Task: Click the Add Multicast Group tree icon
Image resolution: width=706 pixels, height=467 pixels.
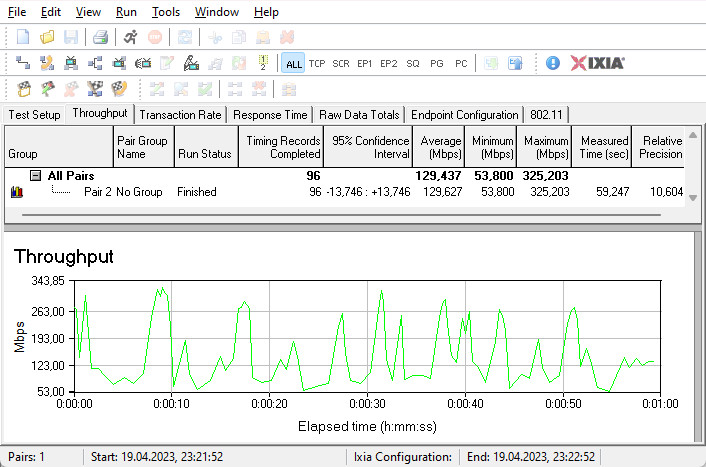Action: [x=95, y=63]
